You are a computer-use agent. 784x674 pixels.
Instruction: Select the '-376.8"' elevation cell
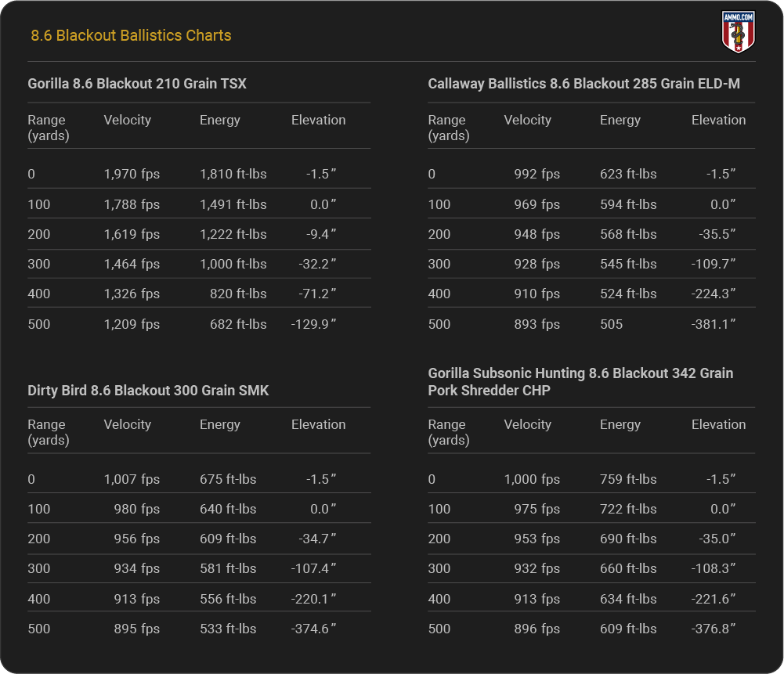coord(714,629)
